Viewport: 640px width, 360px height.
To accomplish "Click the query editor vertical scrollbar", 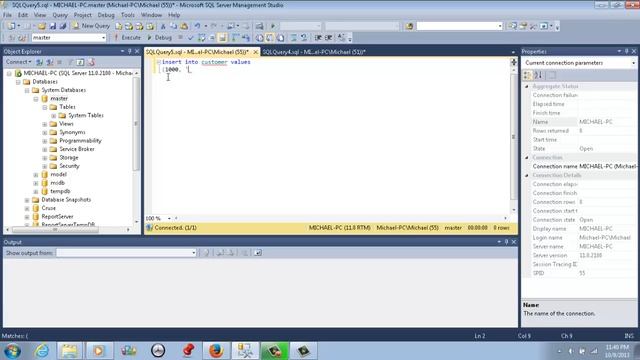I will 513,137.
